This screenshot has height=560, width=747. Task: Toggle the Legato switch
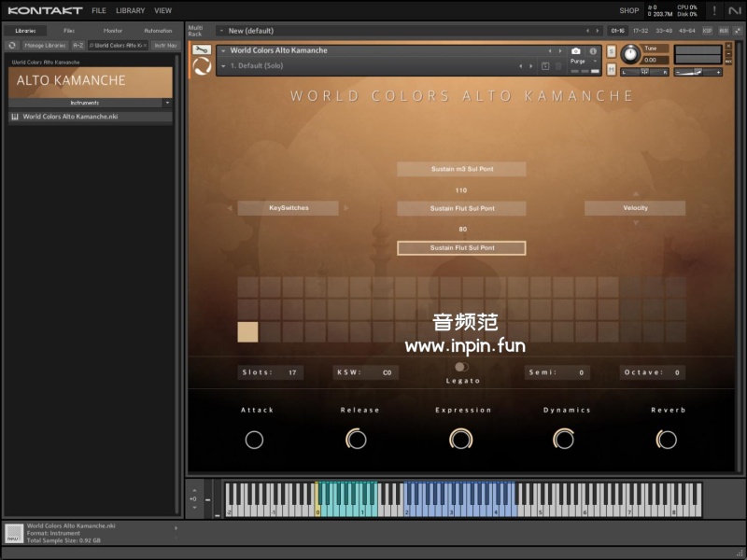click(x=460, y=367)
